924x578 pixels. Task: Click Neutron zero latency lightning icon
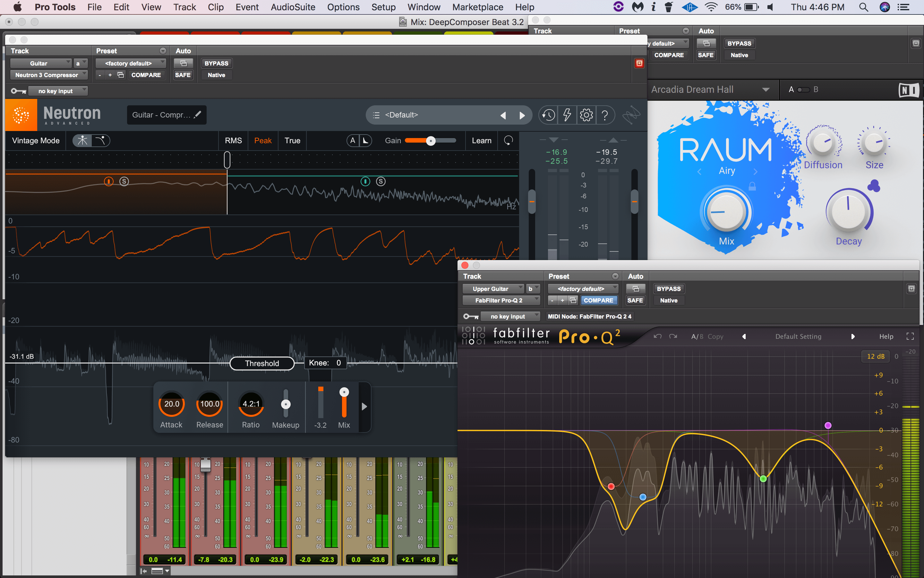(x=567, y=115)
